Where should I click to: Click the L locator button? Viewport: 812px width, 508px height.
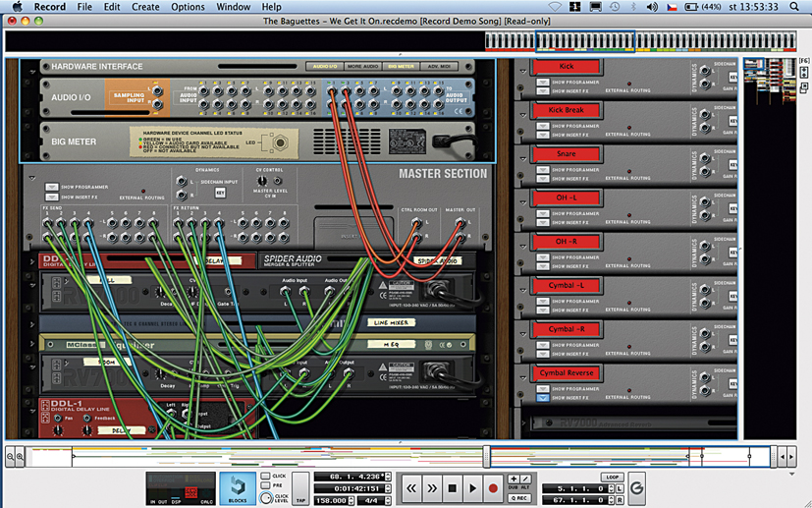620,488
